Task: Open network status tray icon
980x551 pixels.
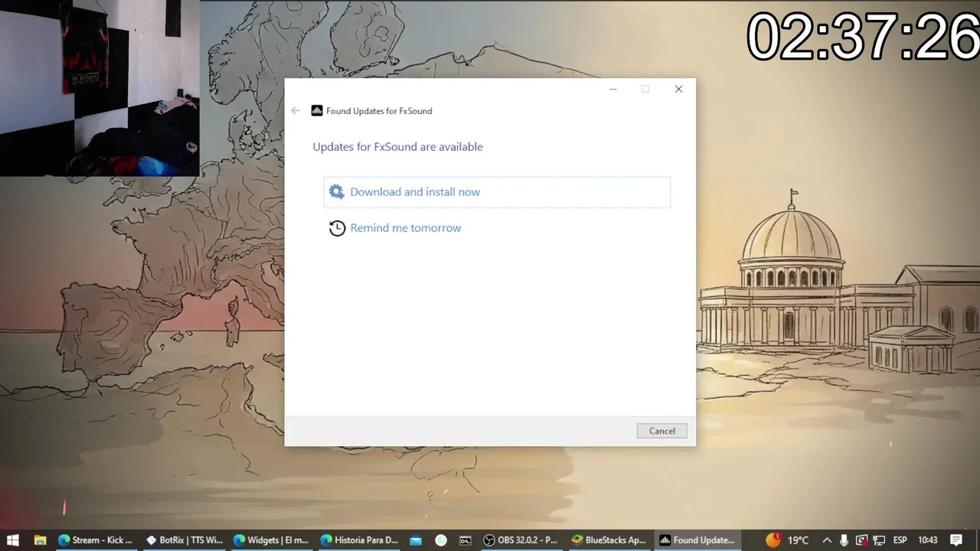Action: (x=879, y=540)
